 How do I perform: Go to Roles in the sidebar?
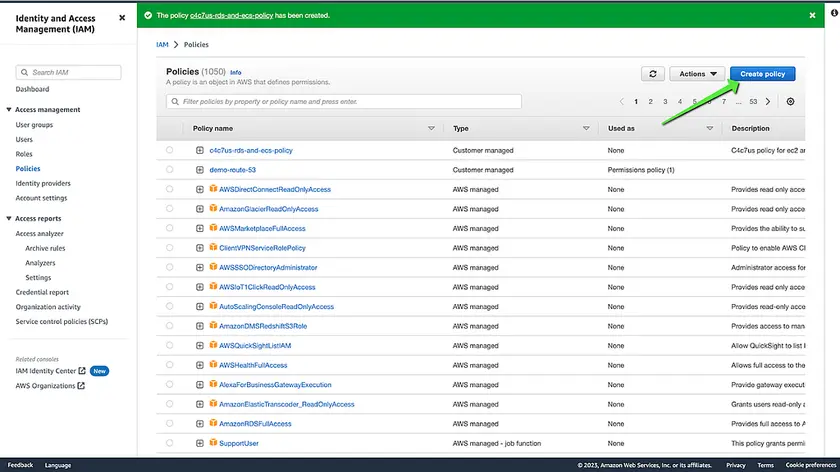[24, 154]
